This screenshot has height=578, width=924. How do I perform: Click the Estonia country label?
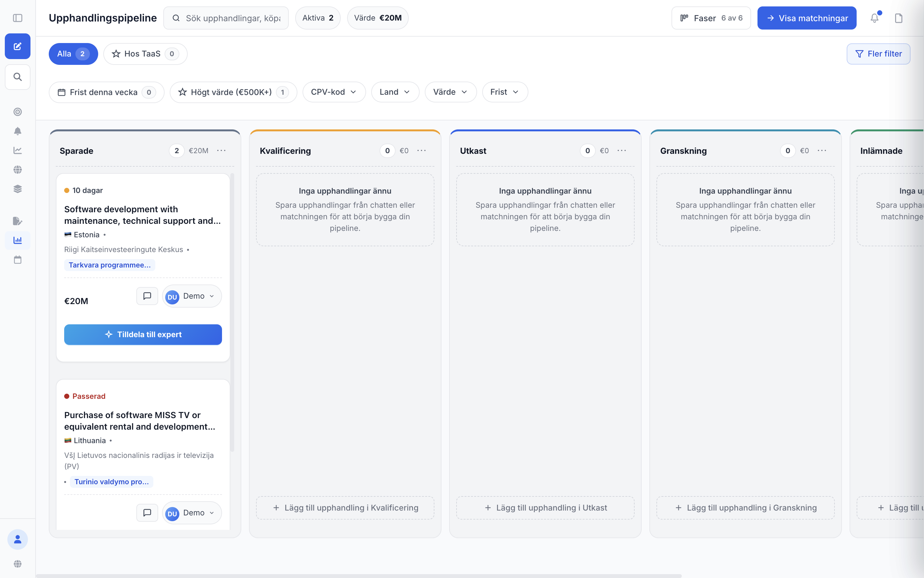(x=87, y=235)
